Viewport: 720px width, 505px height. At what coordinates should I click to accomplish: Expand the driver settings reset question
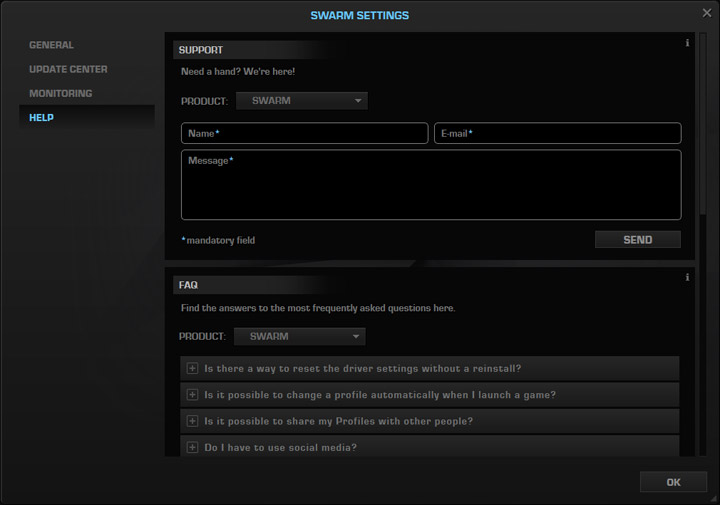pyautogui.click(x=192, y=368)
